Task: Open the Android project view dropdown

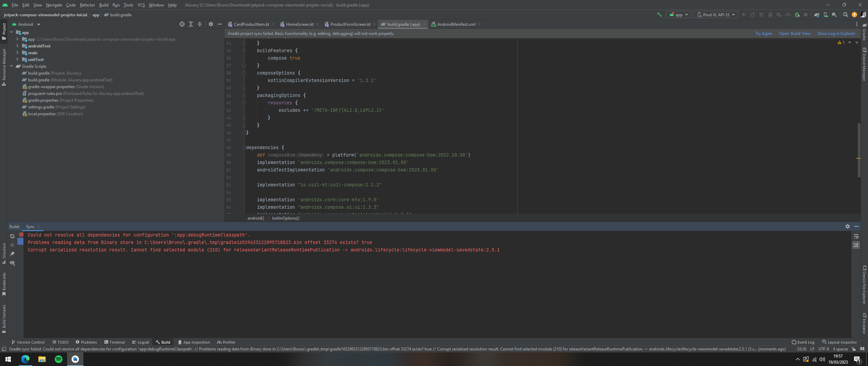Action: coord(26,24)
